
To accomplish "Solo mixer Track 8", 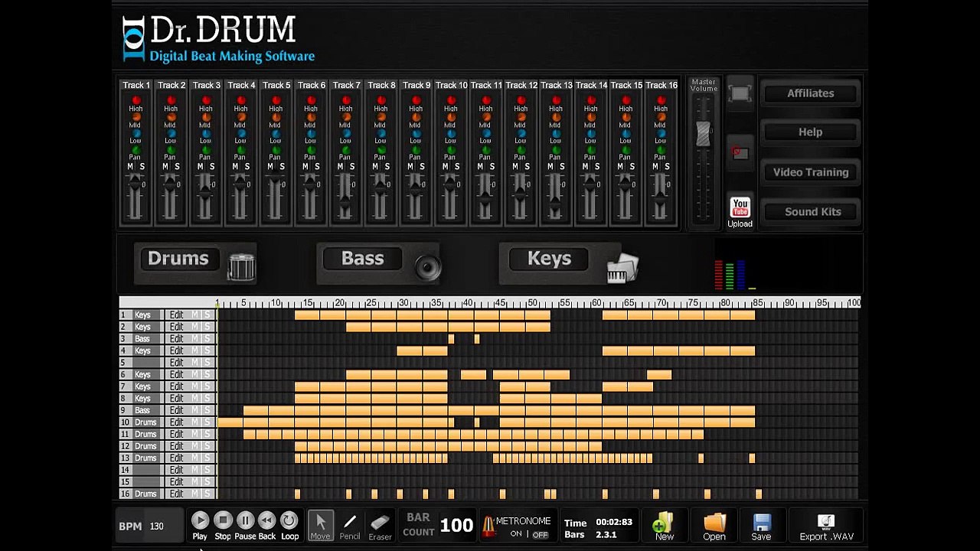I will click(x=387, y=167).
